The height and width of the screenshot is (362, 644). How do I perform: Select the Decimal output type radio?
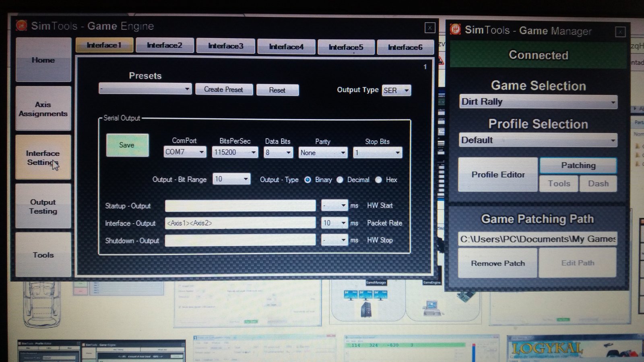[x=340, y=180]
